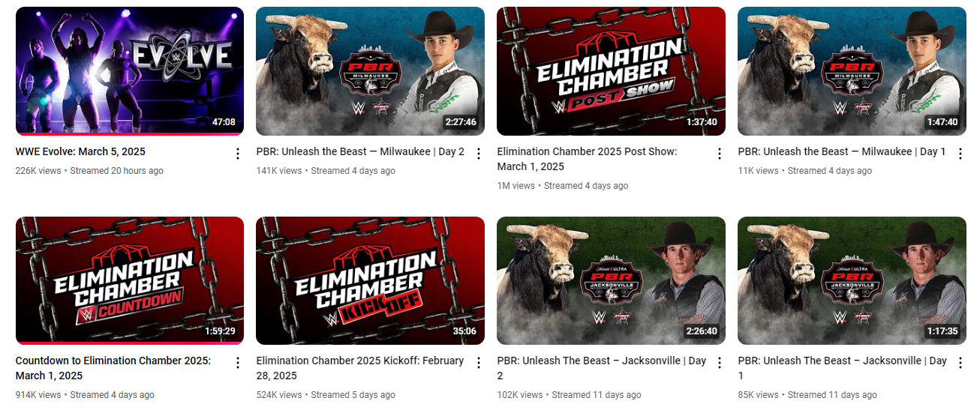Click title 'PBR: Unleash the Beast — Milwaukee | Day 2'
Screen dimensions: 980x413
click(x=360, y=151)
